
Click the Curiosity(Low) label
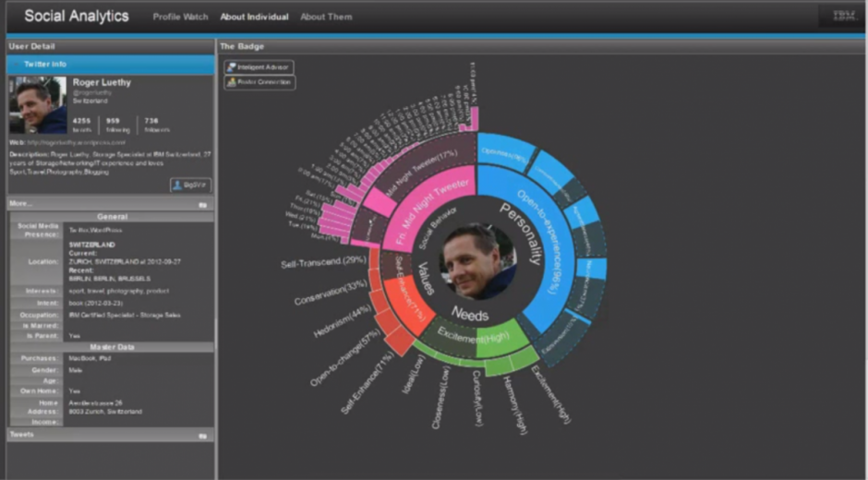tap(477, 398)
